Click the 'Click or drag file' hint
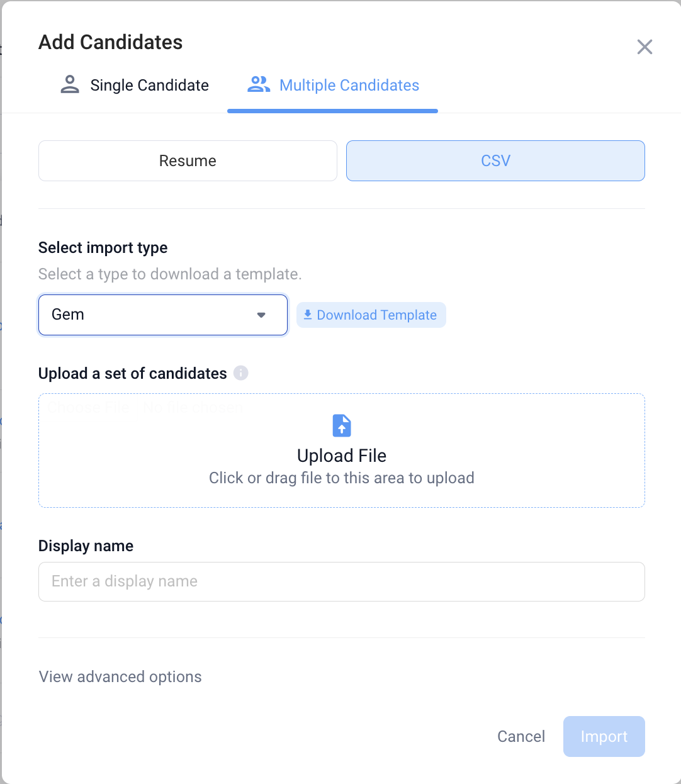 click(342, 478)
